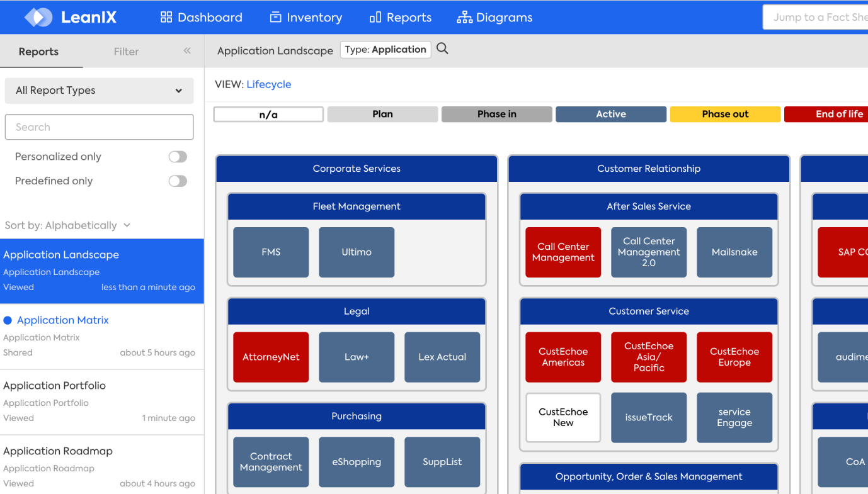Click the End of life legend swatch

pos(826,115)
